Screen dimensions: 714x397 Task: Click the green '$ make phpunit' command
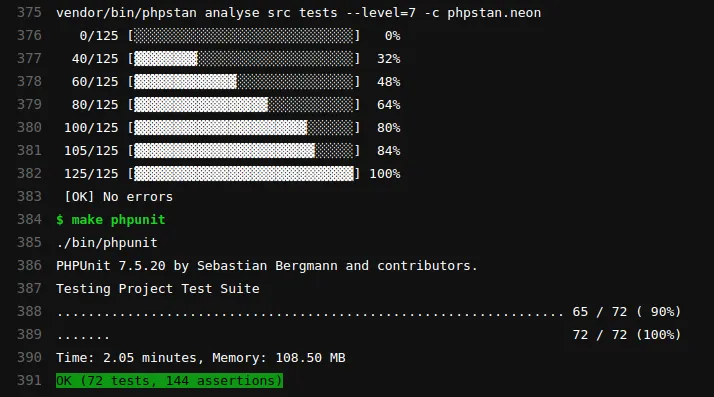click(111, 219)
